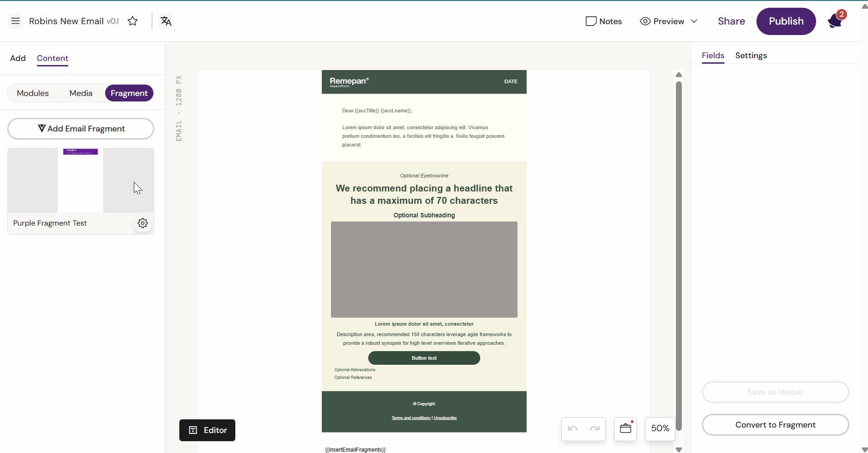The image size is (868, 453).
Task: Open Purple Fragment Test settings gear
Action: coord(142,223)
